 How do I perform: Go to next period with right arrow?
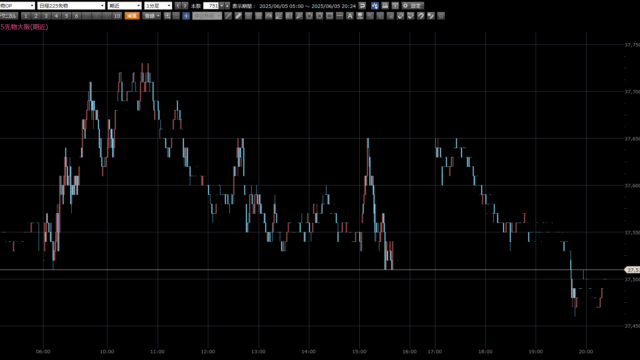pyautogui.click(x=185, y=6)
